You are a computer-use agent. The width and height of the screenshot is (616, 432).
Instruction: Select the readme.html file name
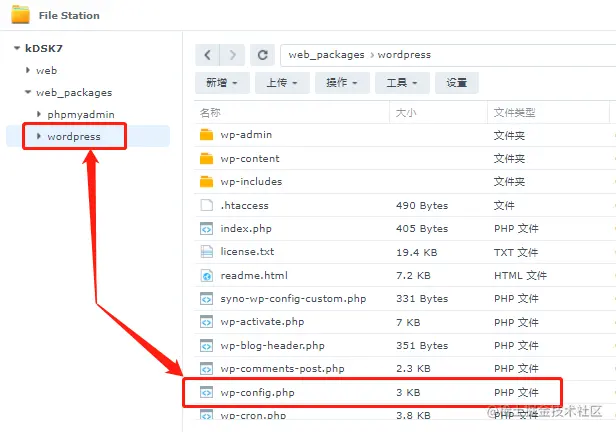254,275
